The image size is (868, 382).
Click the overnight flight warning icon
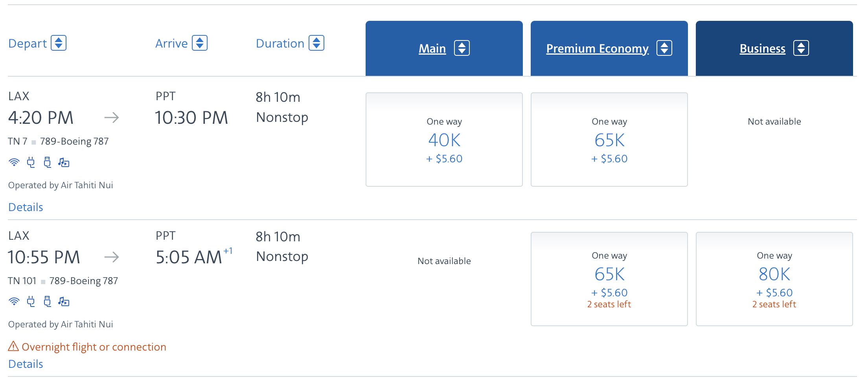[13, 347]
